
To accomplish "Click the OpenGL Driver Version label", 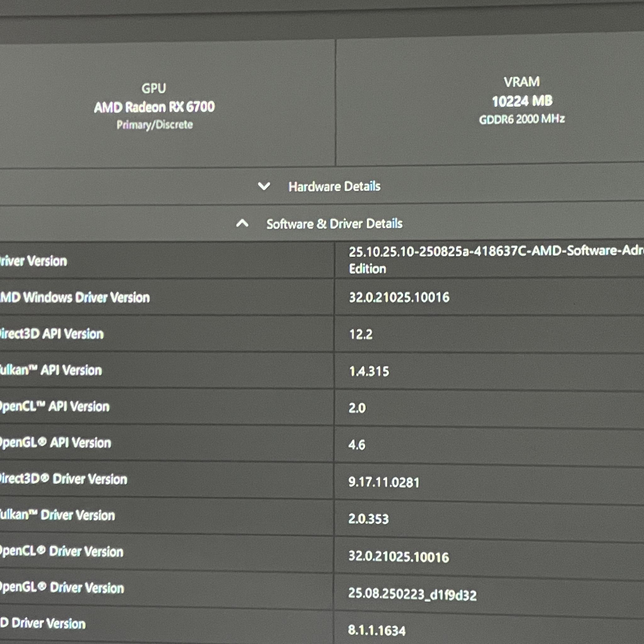I will 62,588.
